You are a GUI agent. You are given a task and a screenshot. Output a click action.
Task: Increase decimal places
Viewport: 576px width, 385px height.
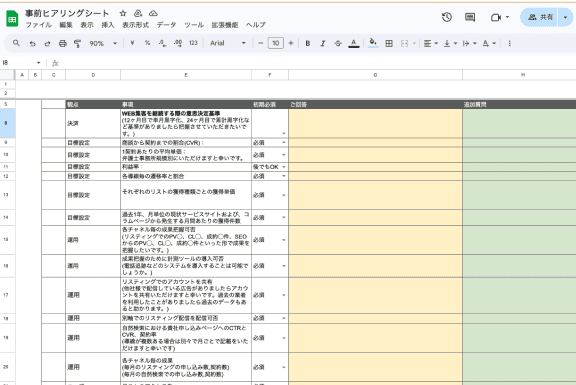tap(178, 43)
